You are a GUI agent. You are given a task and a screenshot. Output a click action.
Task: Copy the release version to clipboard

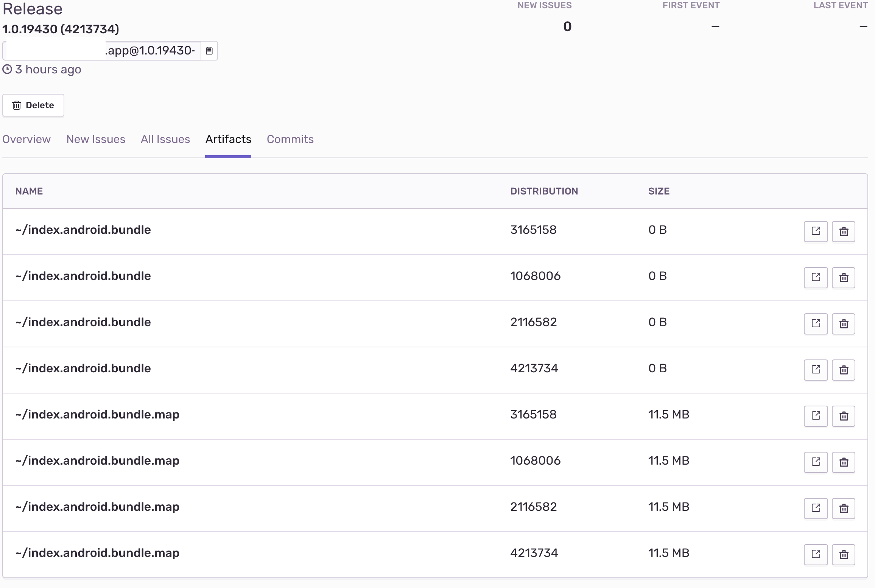[x=209, y=51]
